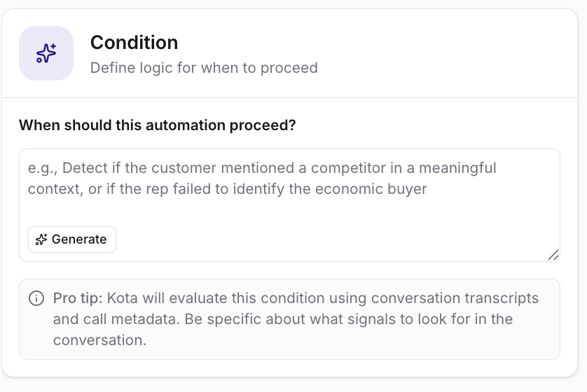Click the sparkle icon inside Generate button
587x392 pixels.
[41, 239]
